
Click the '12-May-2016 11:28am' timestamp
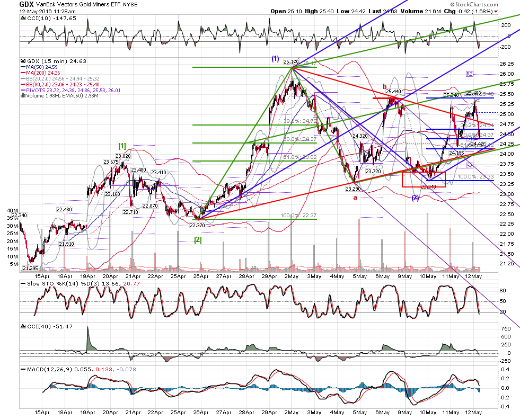tap(47, 11)
